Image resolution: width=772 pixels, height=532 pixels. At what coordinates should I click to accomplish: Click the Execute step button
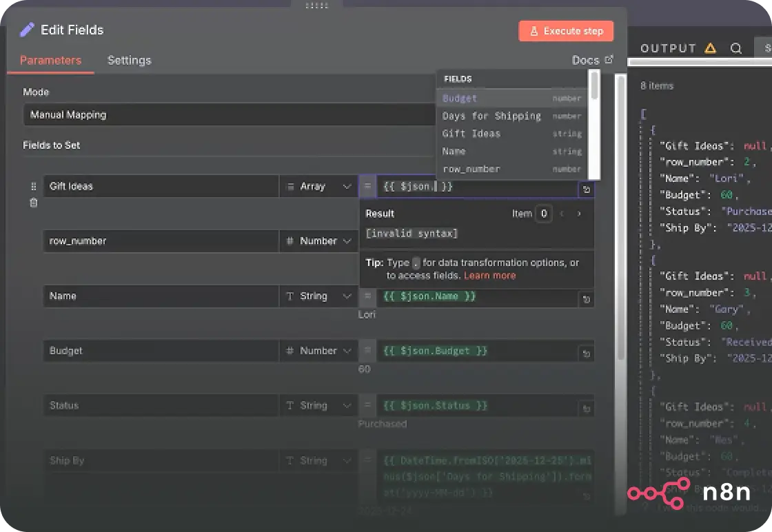[x=566, y=31]
